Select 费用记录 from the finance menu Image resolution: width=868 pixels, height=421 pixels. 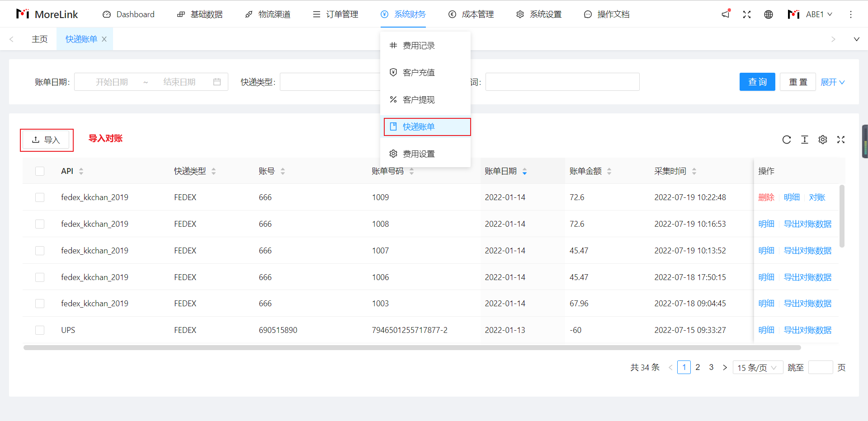coord(419,46)
